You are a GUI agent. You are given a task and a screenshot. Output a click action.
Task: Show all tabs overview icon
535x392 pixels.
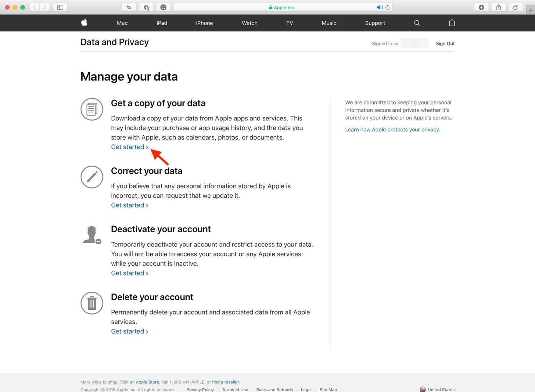pyautogui.click(x=516, y=7)
